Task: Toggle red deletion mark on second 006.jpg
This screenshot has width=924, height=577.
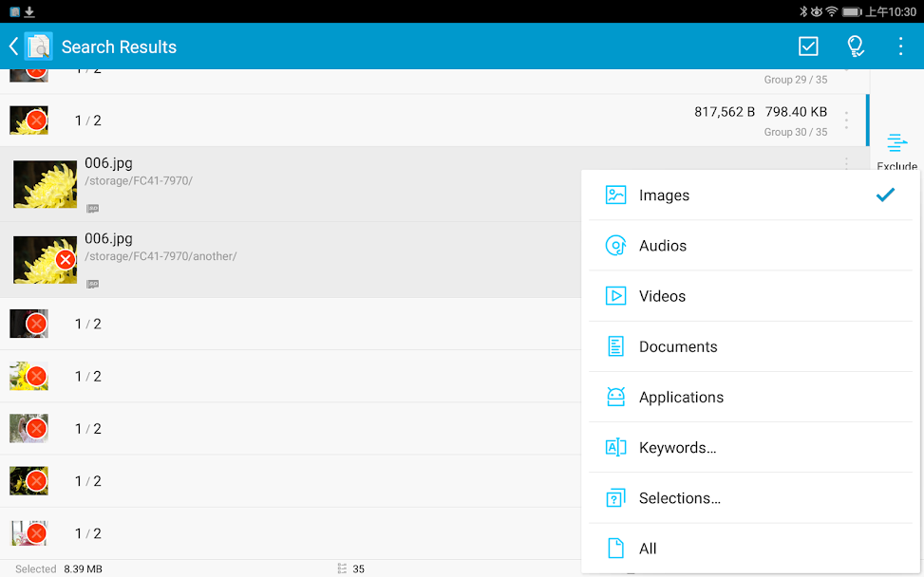Action: [x=65, y=260]
